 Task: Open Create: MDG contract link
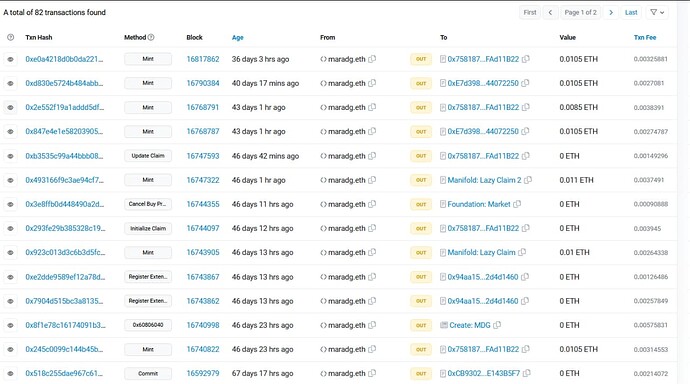470,325
